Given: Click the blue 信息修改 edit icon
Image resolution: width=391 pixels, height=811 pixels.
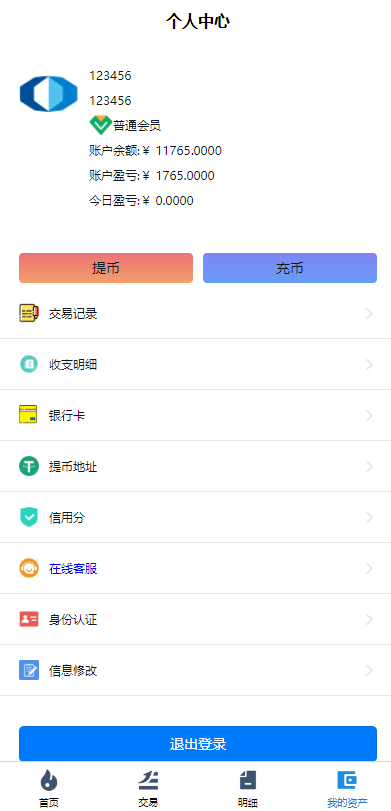Looking at the screenshot, I should coord(29,670).
